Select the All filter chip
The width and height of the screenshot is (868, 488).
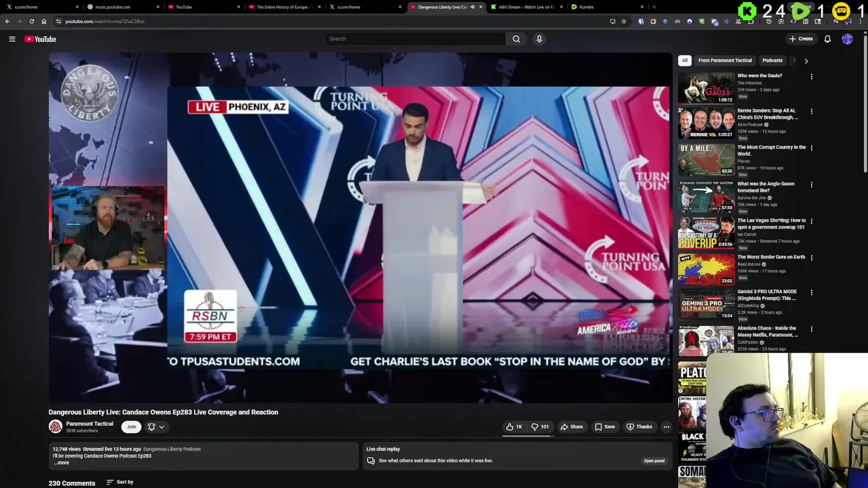point(685,60)
